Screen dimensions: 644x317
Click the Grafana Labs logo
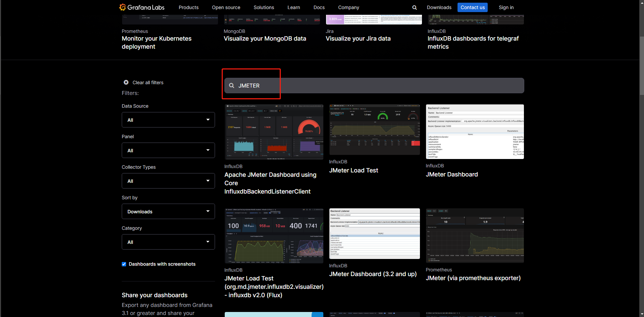142,7
